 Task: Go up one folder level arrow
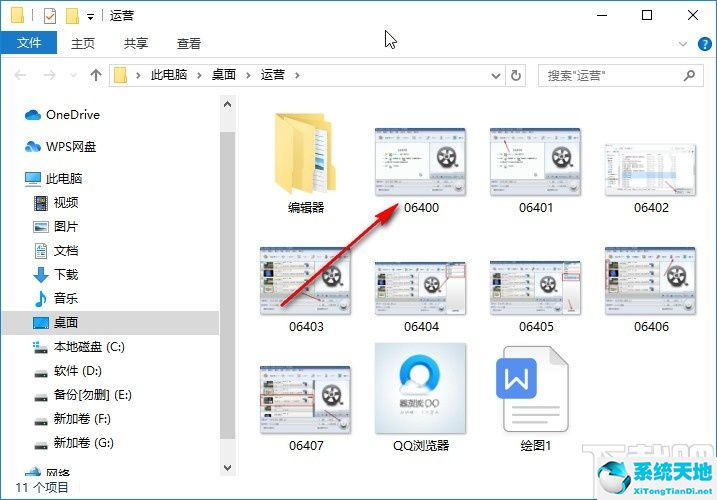click(x=96, y=75)
